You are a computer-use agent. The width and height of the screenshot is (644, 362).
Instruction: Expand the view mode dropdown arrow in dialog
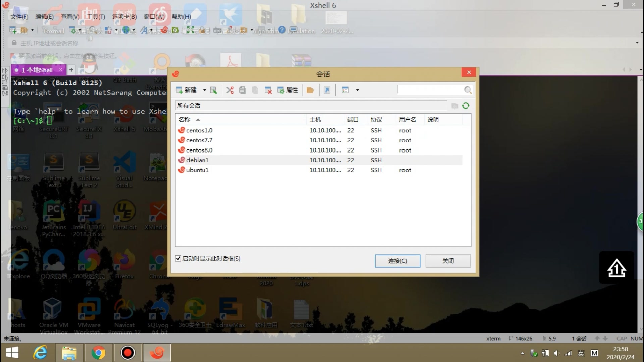[357, 90]
